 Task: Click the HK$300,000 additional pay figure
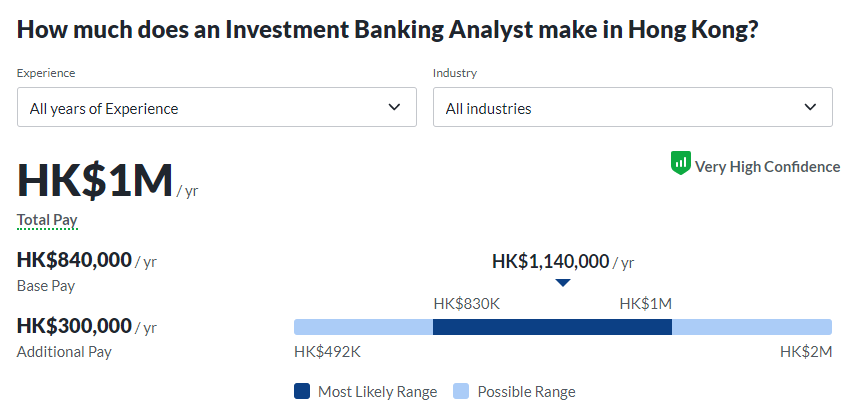pos(74,325)
